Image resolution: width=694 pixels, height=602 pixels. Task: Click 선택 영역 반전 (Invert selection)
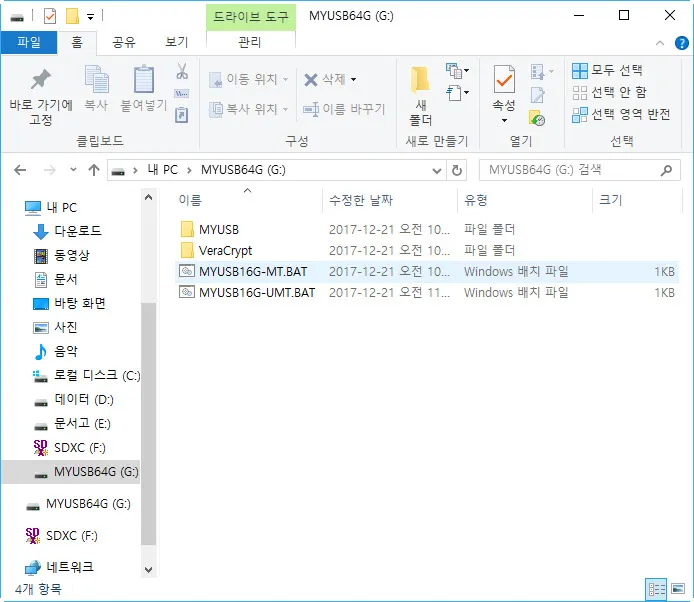[621, 115]
